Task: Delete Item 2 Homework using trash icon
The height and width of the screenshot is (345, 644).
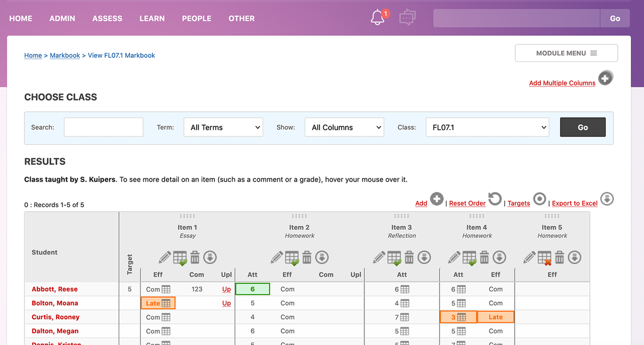Action: (307, 257)
